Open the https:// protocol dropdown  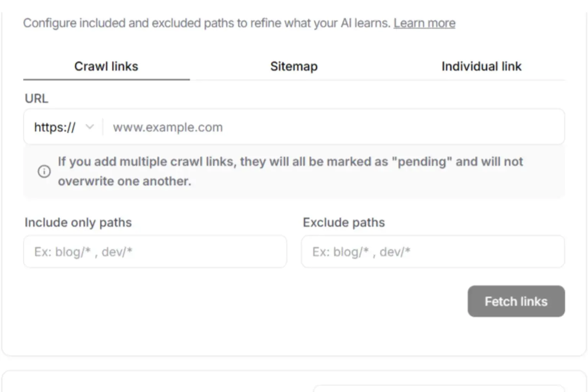click(x=64, y=127)
